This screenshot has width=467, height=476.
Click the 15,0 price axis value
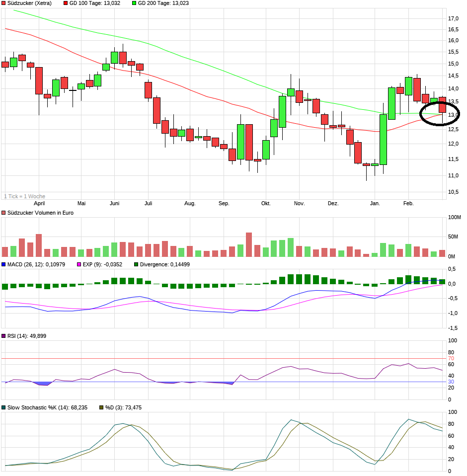(x=453, y=64)
